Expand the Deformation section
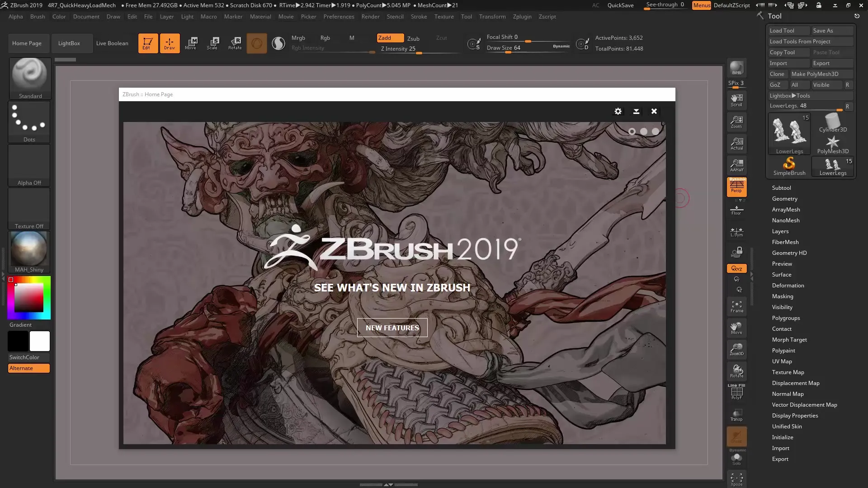The width and height of the screenshot is (868, 488). pos(788,286)
